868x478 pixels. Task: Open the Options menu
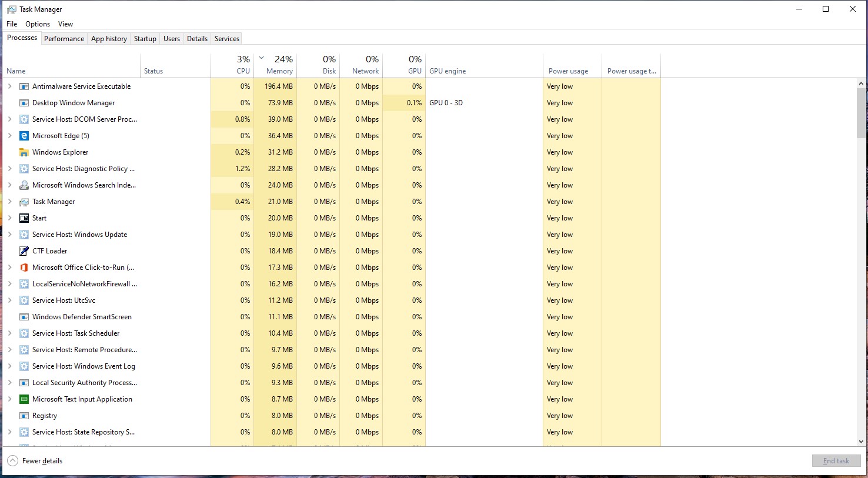click(38, 24)
